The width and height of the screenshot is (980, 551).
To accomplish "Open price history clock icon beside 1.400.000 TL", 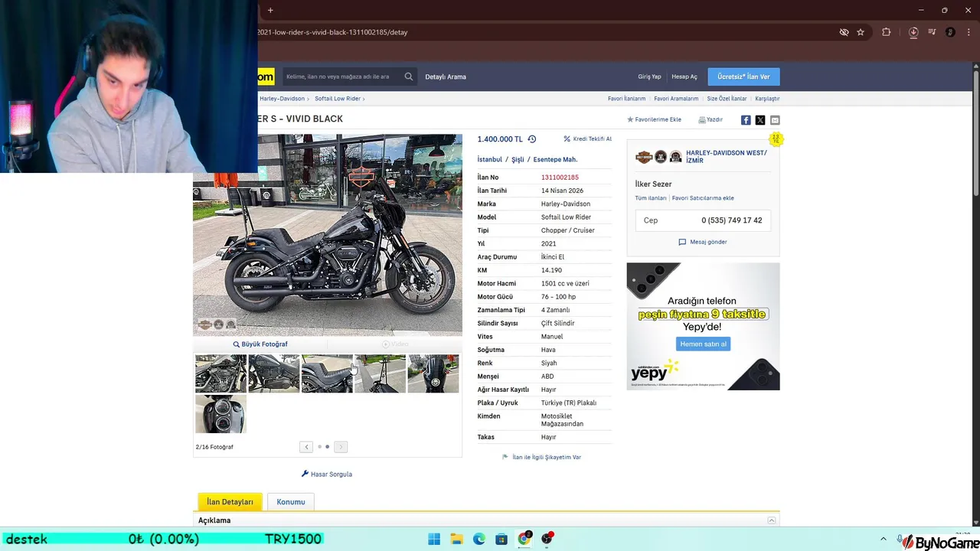I will [x=532, y=139].
